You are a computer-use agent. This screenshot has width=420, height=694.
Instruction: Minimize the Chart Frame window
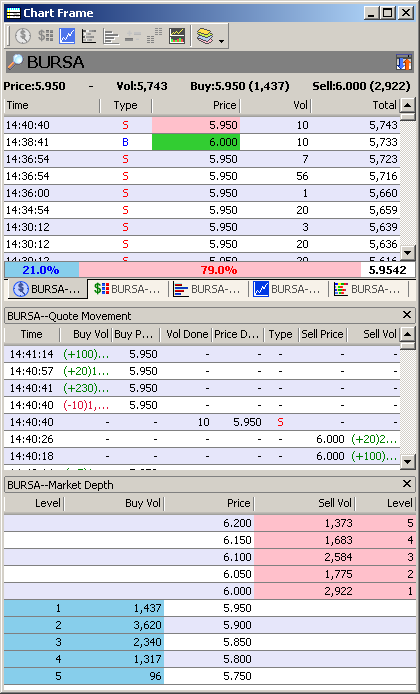[x=372, y=13]
